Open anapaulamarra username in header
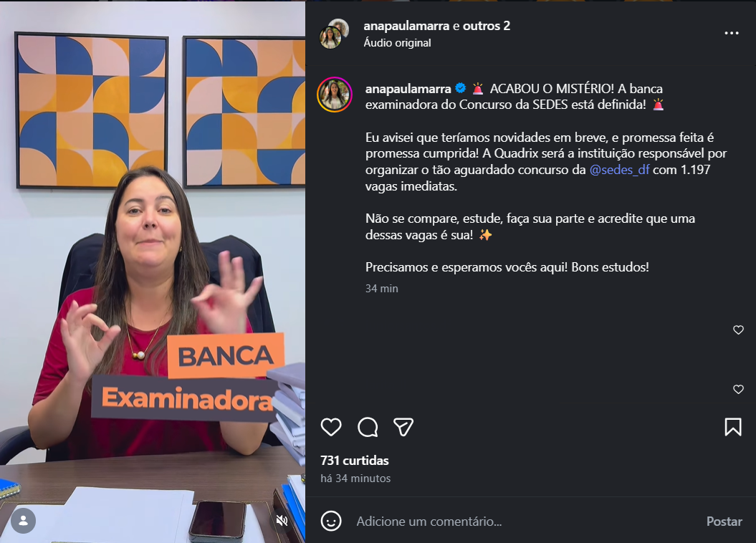Viewport: 756px width, 543px height. [406, 26]
